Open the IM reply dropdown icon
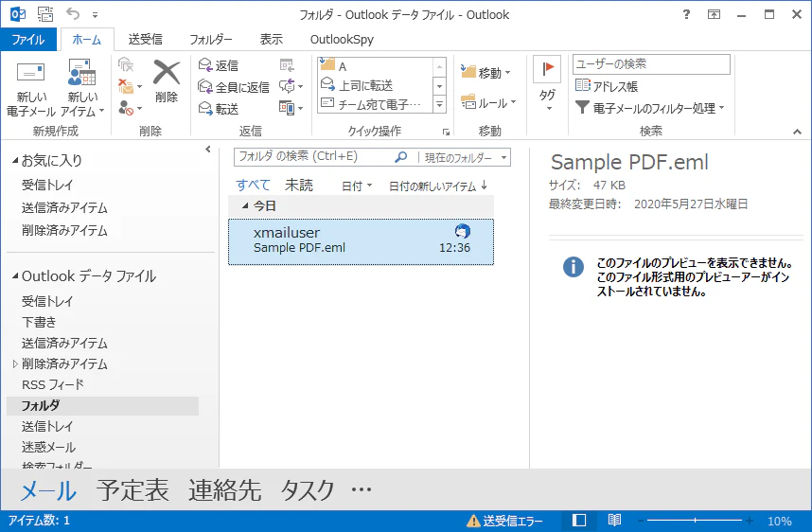 [291, 86]
